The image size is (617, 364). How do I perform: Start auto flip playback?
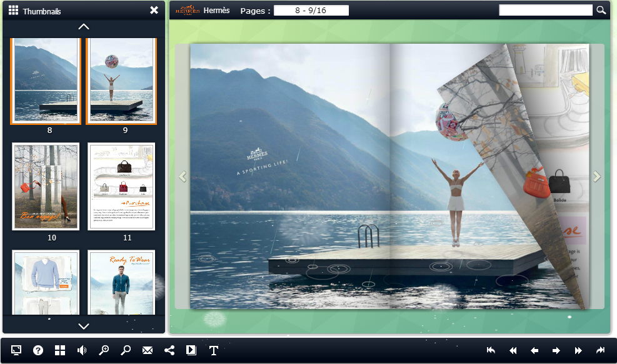(191, 350)
